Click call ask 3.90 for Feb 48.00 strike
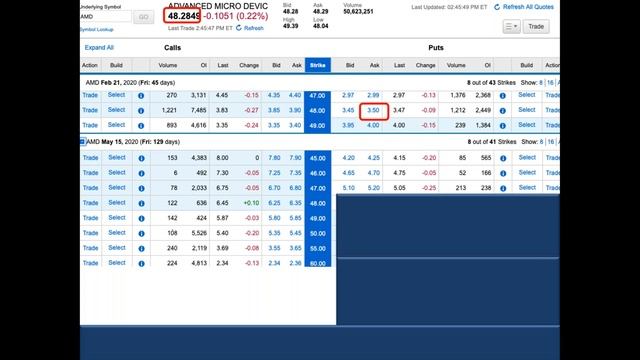Image resolution: width=640 pixels, height=360 pixels. [295, 111]
